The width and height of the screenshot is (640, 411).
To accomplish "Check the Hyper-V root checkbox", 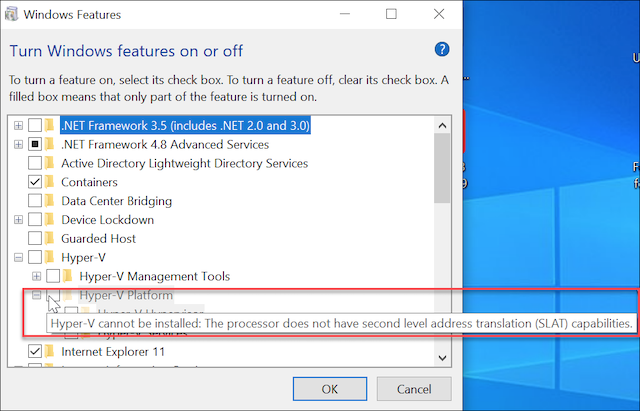I will 35,257.
